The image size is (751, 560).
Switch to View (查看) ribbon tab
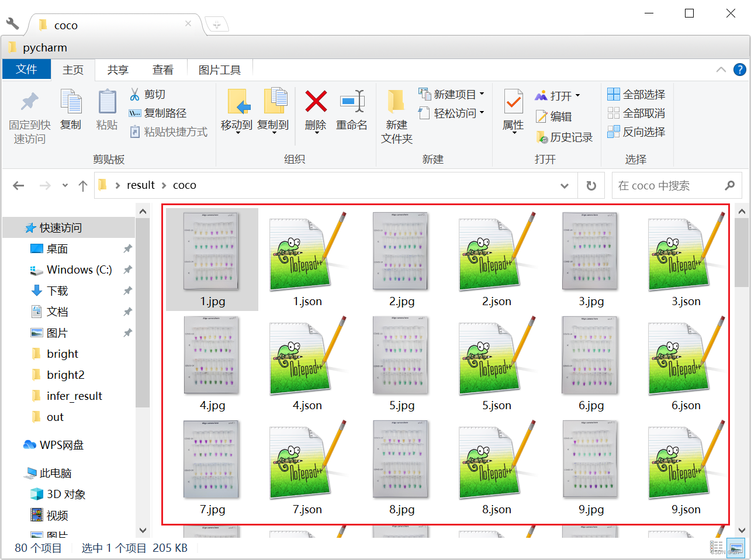point(163,70)
